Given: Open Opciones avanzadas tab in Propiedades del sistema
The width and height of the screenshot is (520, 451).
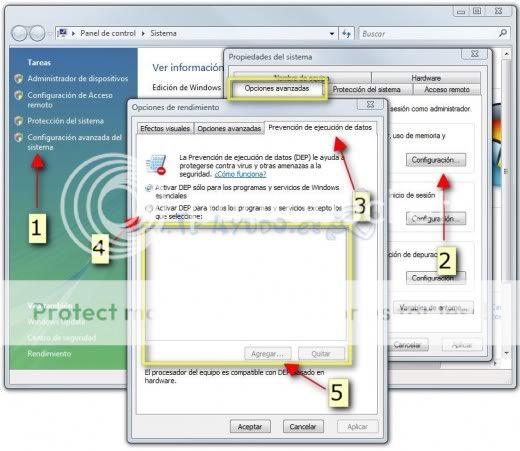Looking at the screenshot, I should 277,88.
